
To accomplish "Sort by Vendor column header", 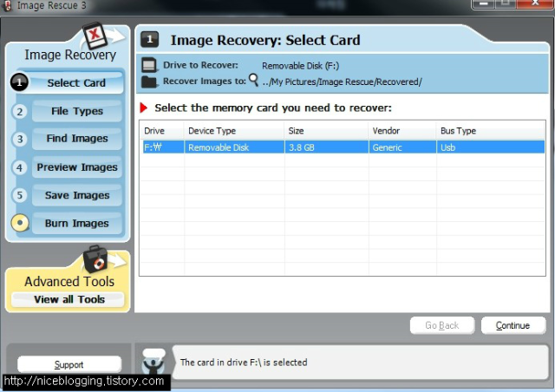I will click(402, 131).
